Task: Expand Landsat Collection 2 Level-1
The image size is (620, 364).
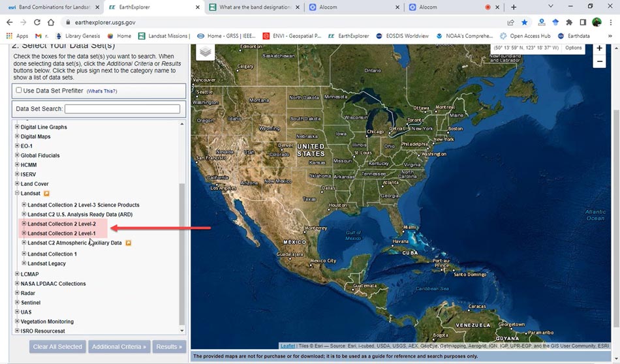Action: point(24,233)
